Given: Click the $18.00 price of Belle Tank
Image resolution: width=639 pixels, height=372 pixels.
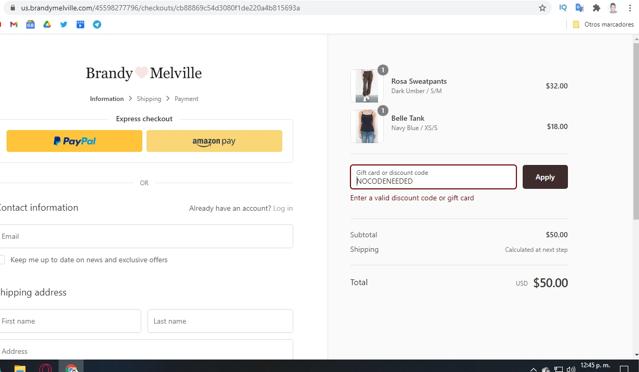Looking at the screenshot, I should [557, 126].
